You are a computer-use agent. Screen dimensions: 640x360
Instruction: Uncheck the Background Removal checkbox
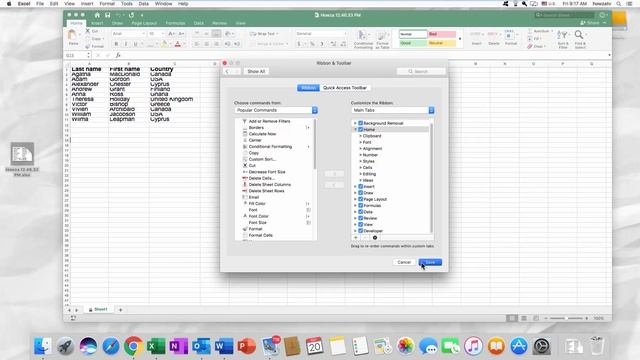tap(360, 123)
